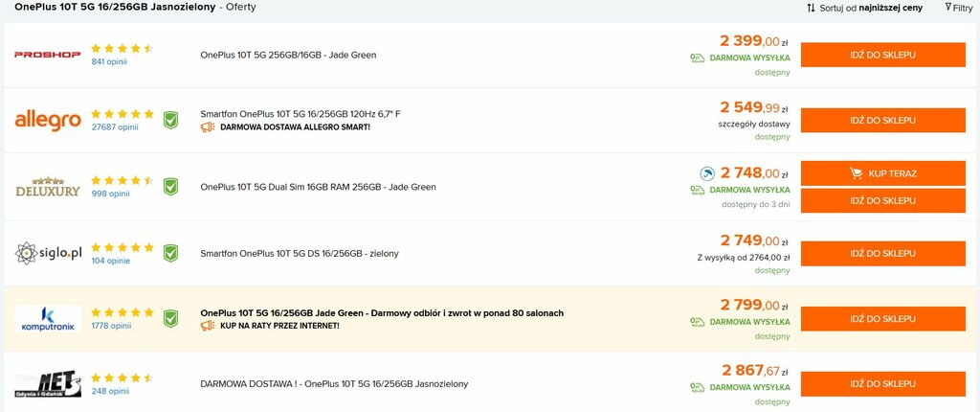Click heading 'OnePlus 10T 5G 16/256GB Jasnozielony'
Screen dimensions: 980x412
(x=115, y=7)
